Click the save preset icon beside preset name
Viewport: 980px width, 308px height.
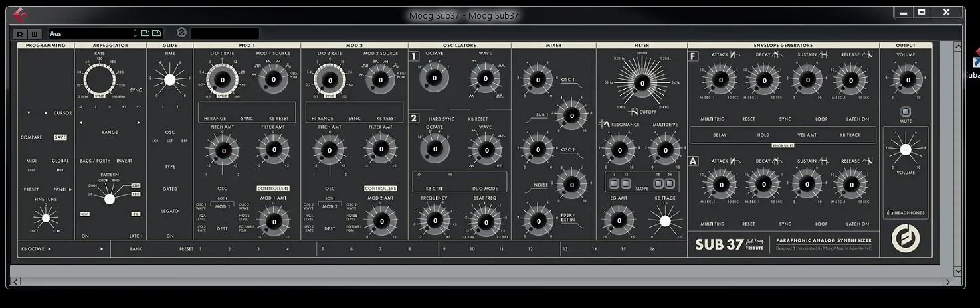157,33
